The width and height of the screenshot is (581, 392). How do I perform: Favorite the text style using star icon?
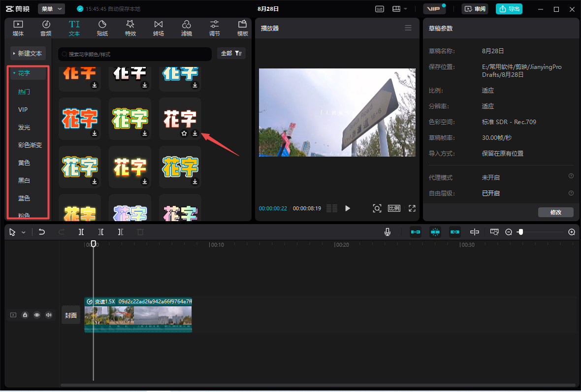click(x=184, y=133)
